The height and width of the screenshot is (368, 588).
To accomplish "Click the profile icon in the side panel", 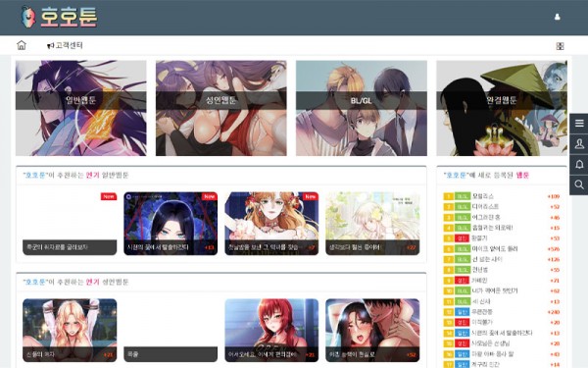I will click(579, 144).
